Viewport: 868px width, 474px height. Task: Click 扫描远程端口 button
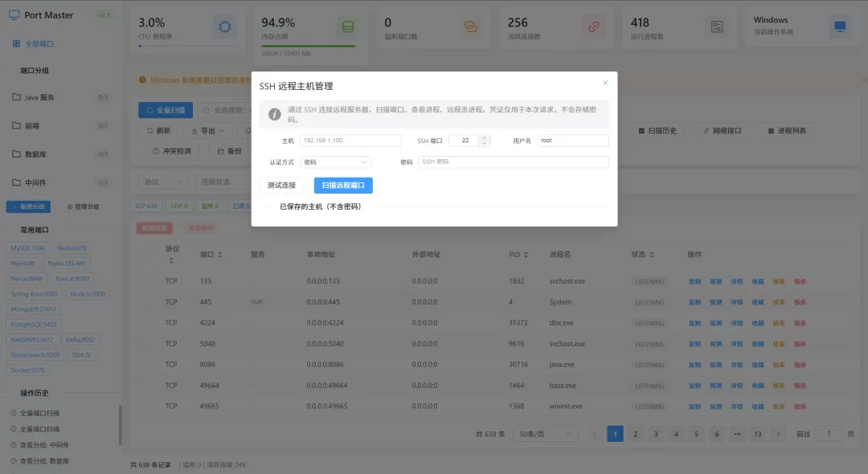point(343,186)
